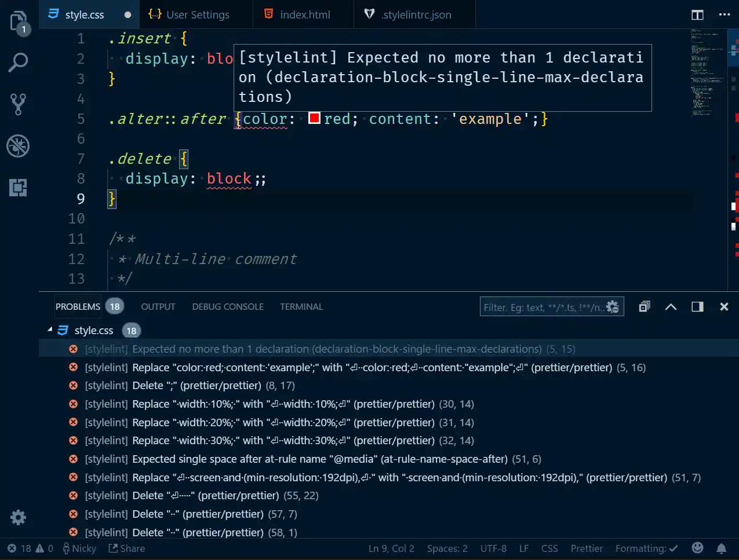Select the 'Replace color:red' prettier problem
Image resolution: width=739 pixels, height=560 pixels.
[x=388, y=368]
